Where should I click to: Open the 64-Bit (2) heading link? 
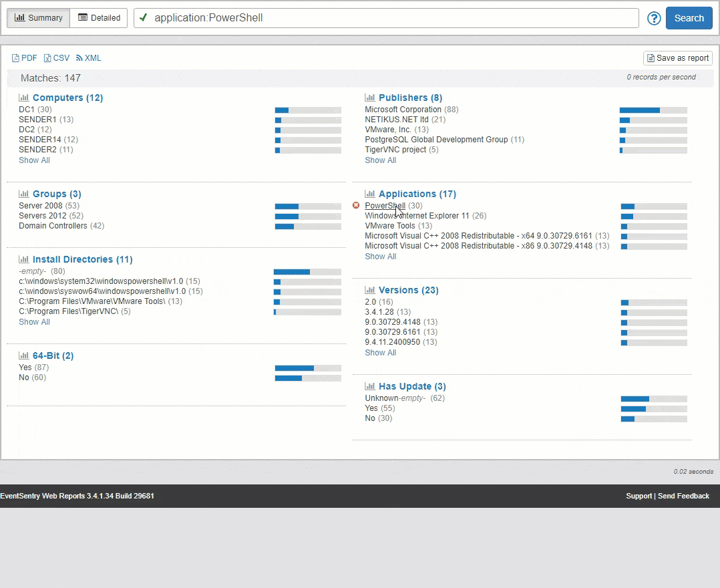pos(53,355)
